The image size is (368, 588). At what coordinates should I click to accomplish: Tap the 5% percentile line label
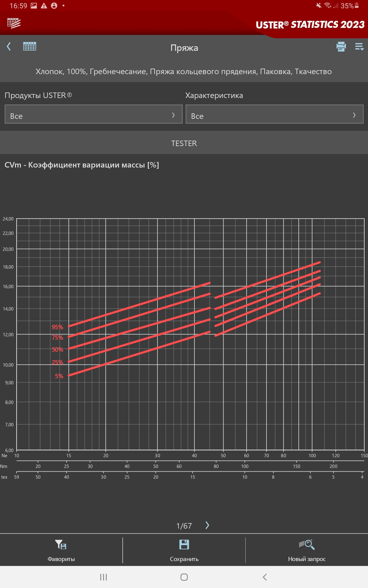click(59, 376)
